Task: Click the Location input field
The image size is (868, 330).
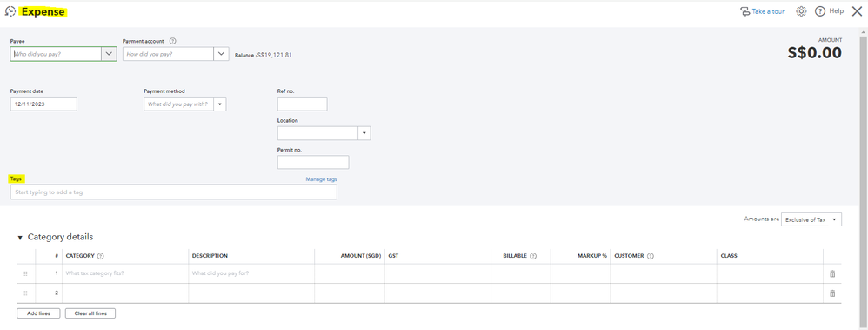Action: pos(318,133)
